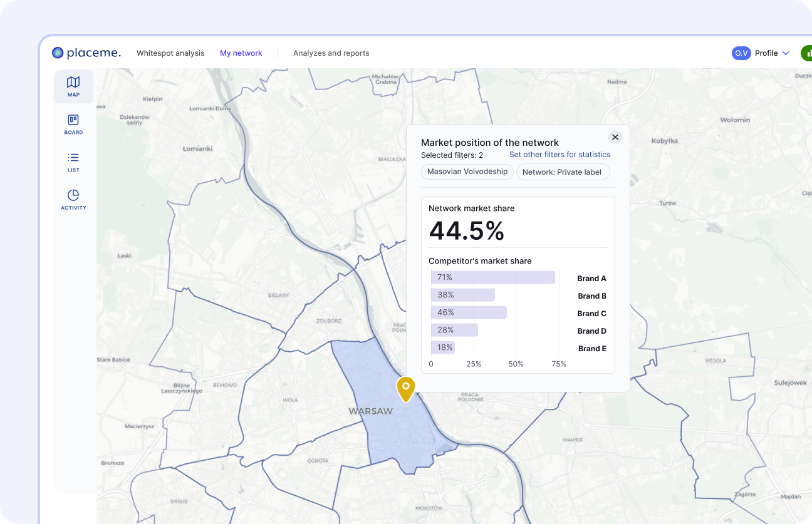The width and height of the screenshot is (812, 524).
Task: Click the Competitor's market share heading
Action: click(480, 261)
